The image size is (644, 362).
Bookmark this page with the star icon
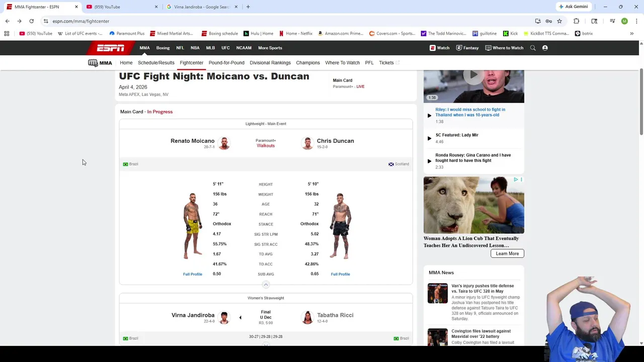tap(559, 21)
